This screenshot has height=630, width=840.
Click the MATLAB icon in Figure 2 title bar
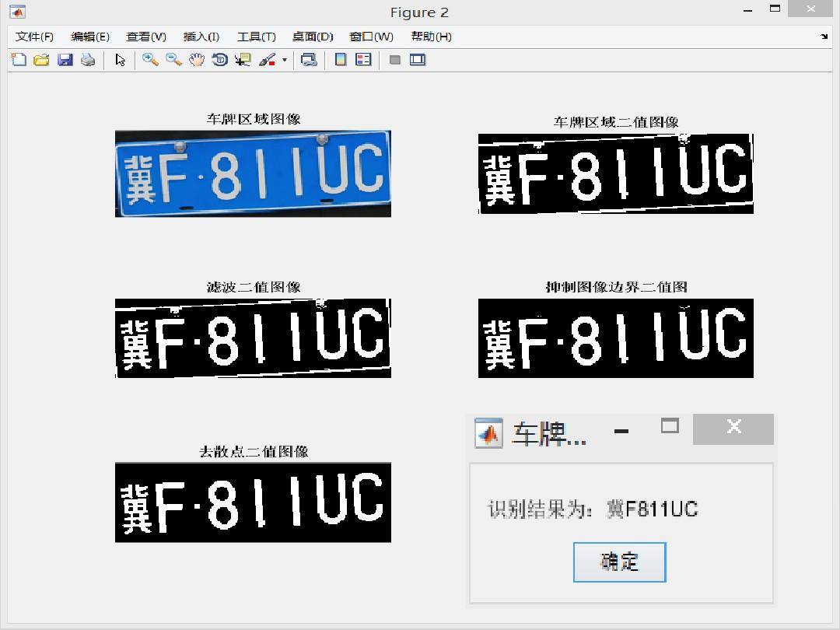pos(18,12)
